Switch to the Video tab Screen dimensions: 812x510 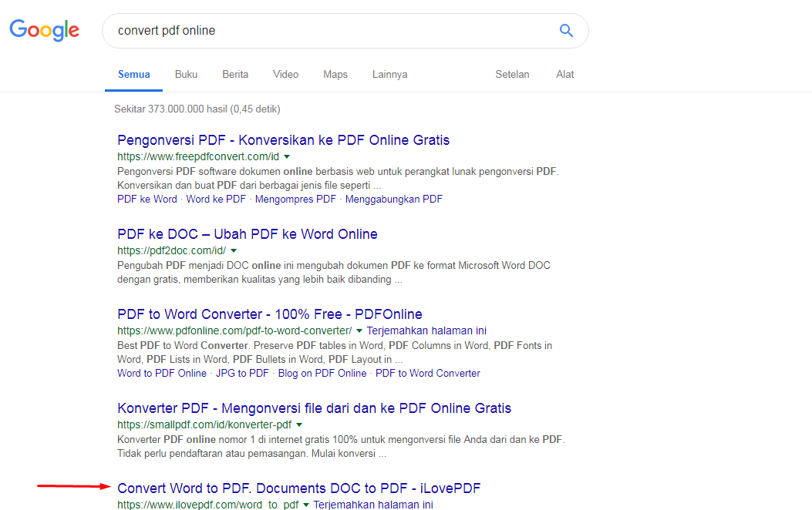285,75
